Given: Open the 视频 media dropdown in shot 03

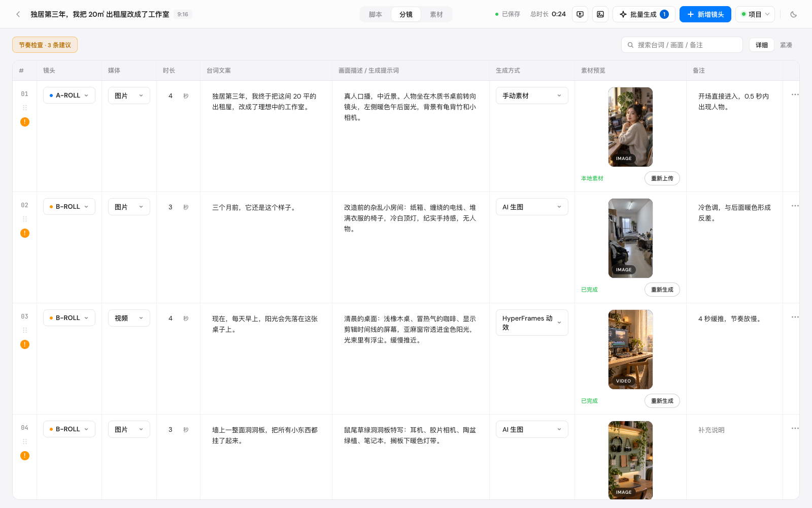Looking at the screenshot, I should [129, 318].
